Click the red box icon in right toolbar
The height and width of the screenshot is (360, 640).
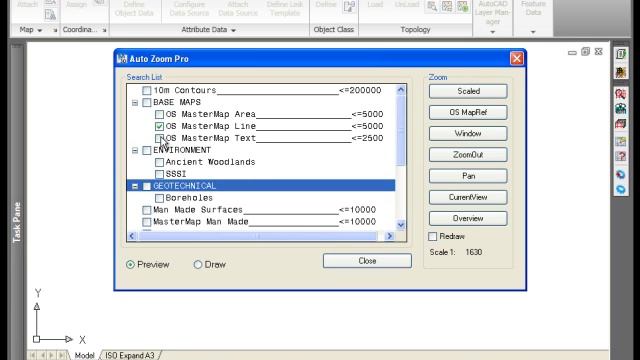click(621, 124)
